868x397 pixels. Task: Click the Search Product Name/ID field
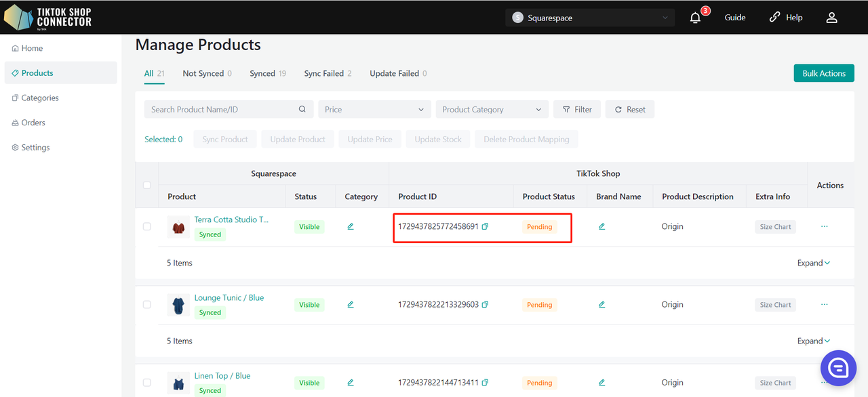point(220,110)
